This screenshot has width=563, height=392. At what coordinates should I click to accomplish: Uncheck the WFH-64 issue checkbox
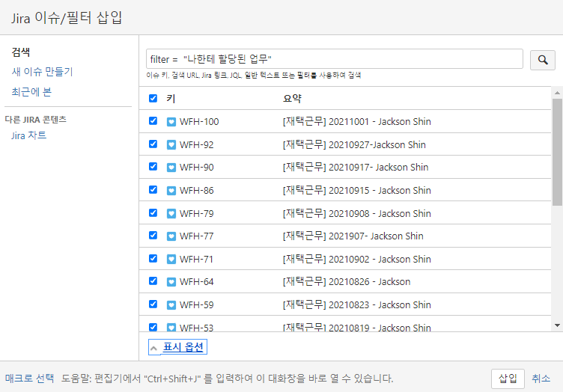pos(153,281)
